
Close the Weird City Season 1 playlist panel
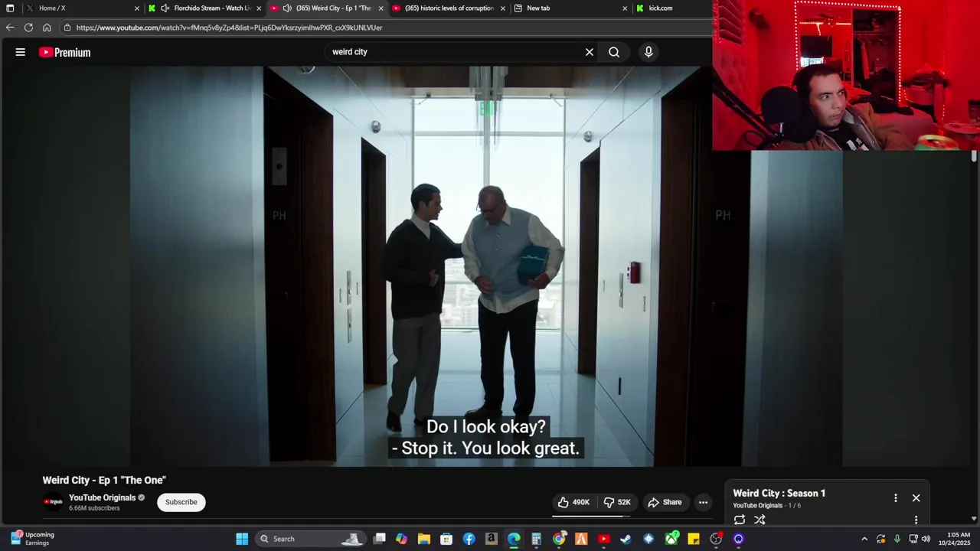[x=916, y=498]
